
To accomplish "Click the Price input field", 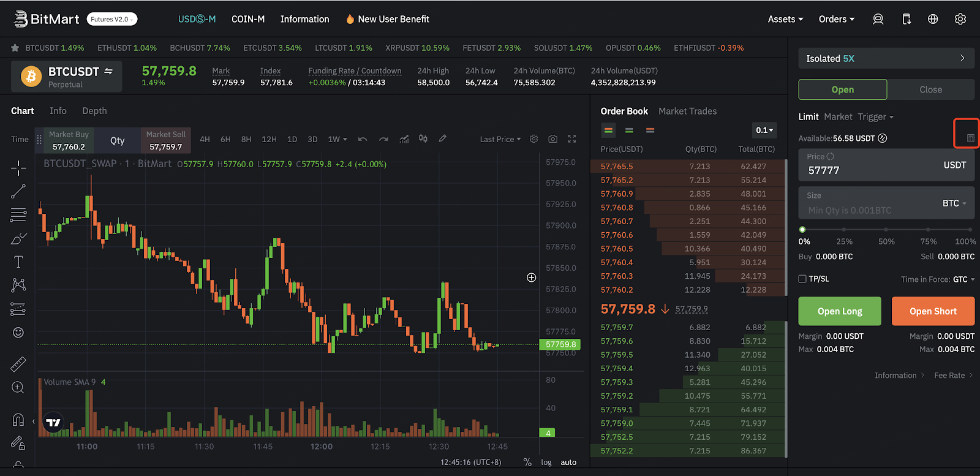I will [886, 165].
